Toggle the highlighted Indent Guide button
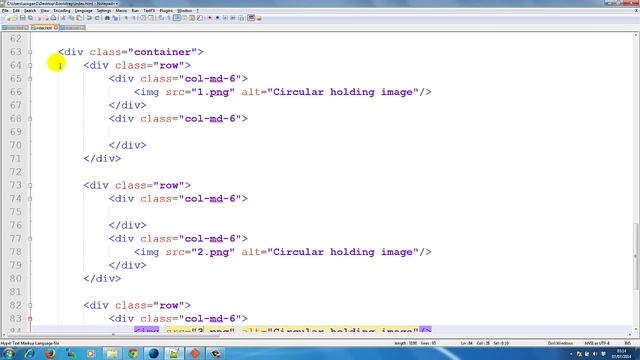The height and width of the screenshot is (360, 640). click(177, 18)
